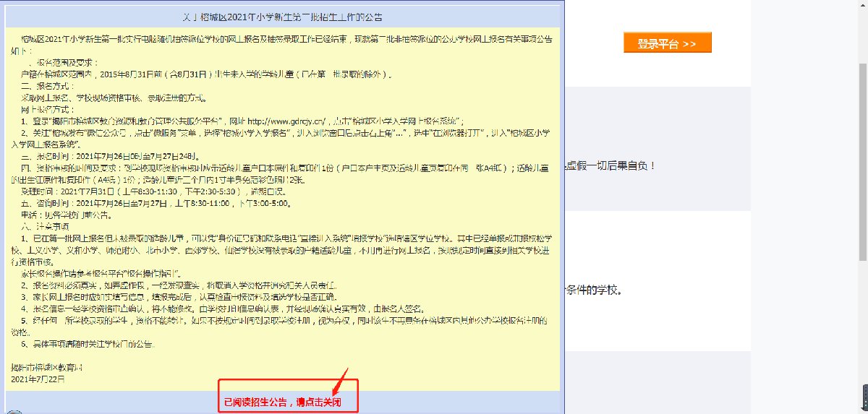Image resolution: width=868 pixels, height=414 pixels.
Task: Click the line mentioning 2021年7月31日 review time
Action: click(154, 191)
